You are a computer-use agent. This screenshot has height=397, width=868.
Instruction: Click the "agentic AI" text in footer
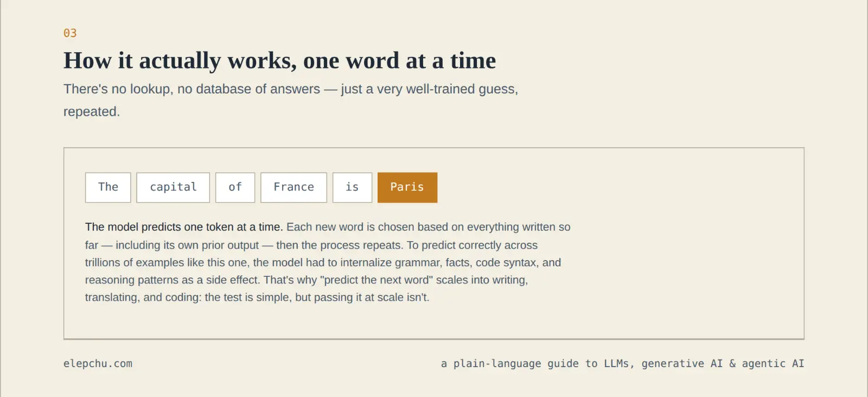click(x=773, y=363)
